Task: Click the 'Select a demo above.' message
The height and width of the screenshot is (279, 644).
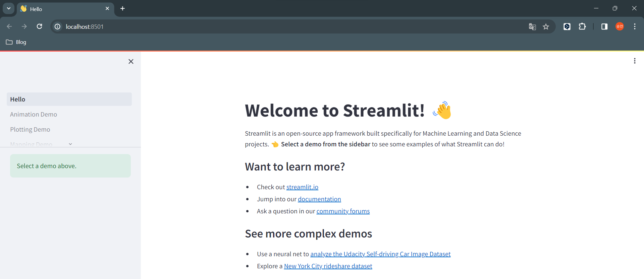Action: 70,166
